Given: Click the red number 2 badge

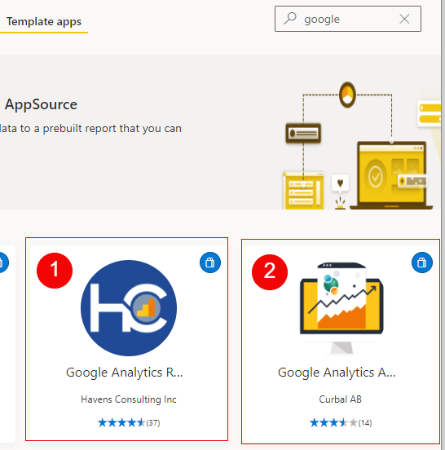Looking at the screenshot, I should pos(270,272).
